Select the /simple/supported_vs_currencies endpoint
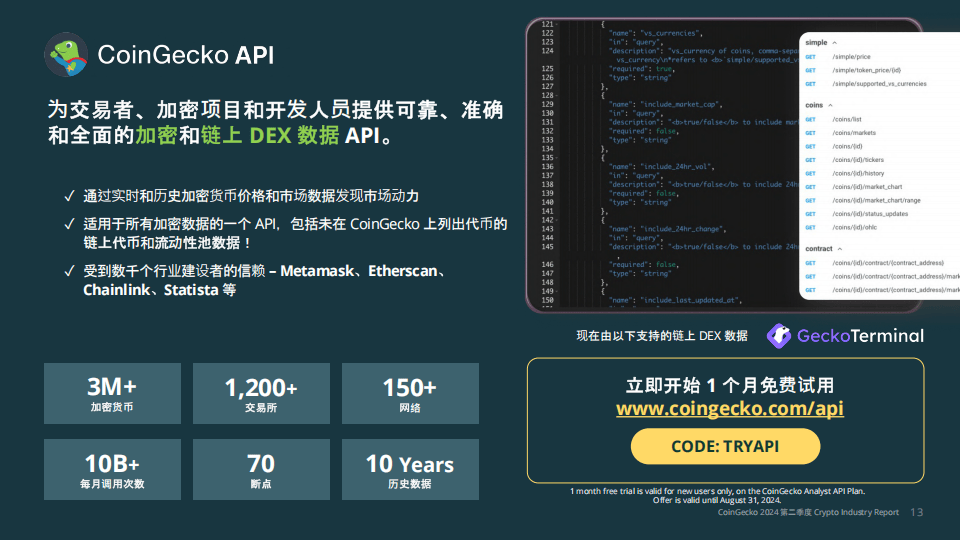The height and width of the screenshot is (540, 960). tap(879, 84)
